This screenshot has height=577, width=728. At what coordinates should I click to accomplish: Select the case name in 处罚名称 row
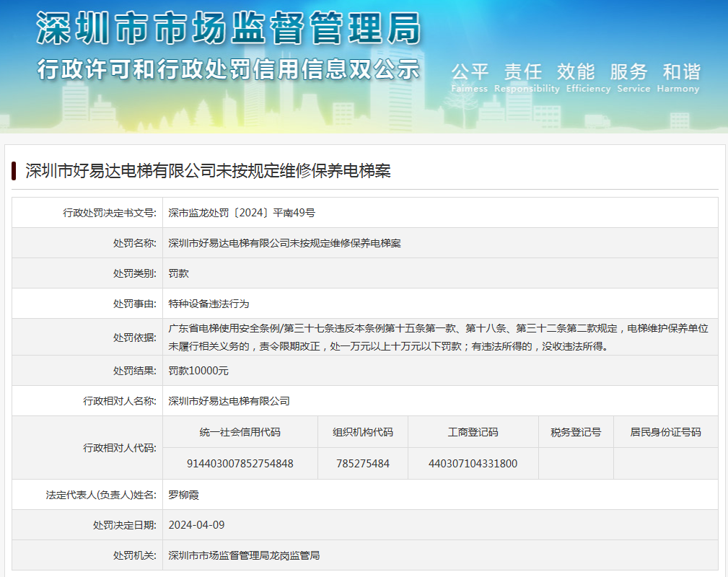point(284,243)
